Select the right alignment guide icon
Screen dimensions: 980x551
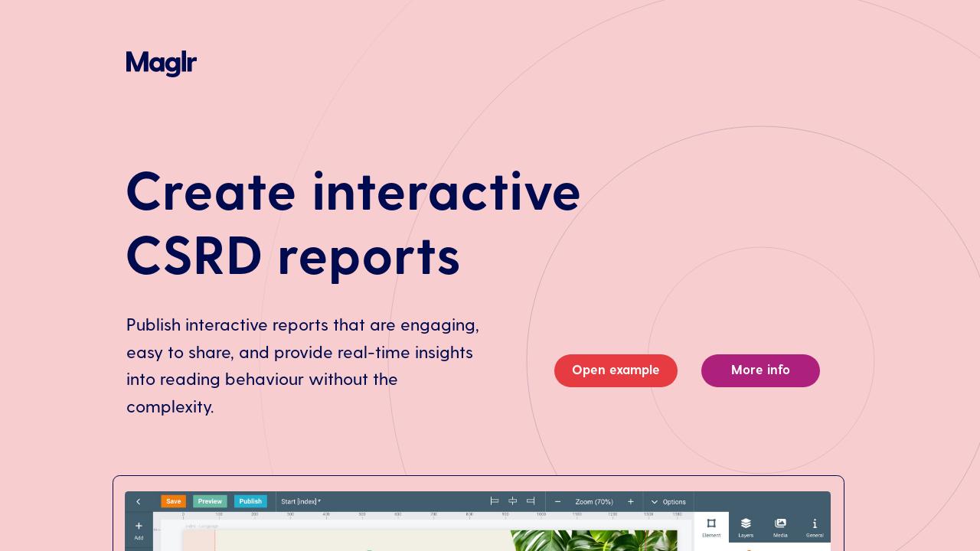(x=531, y=500)
